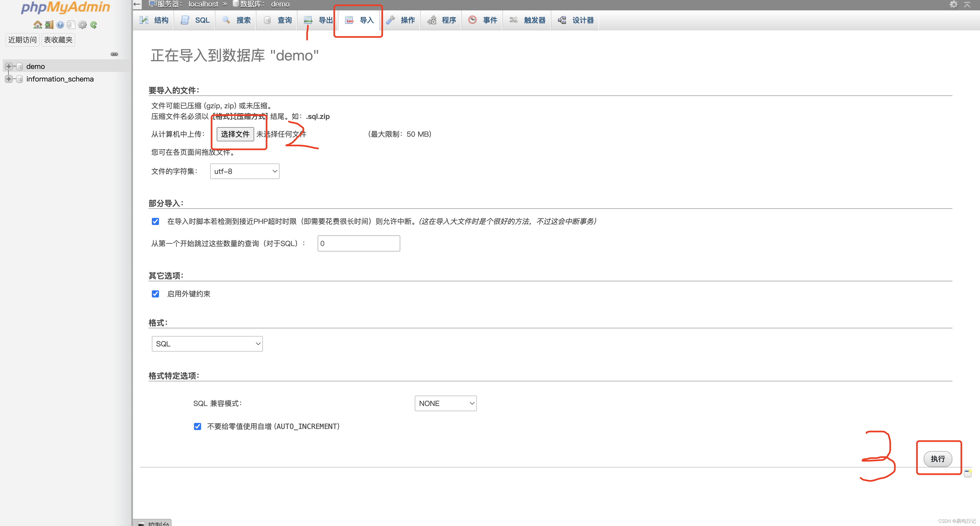Click the database icon in breadcrumb
The width and height of the screenshot is (980, 526).
pos(236,4)
